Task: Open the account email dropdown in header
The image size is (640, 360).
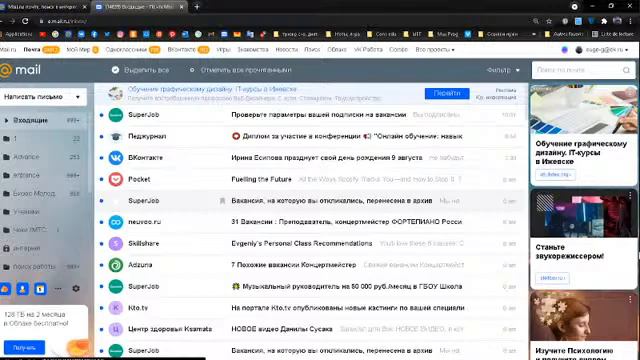Action: click(601, 50)
